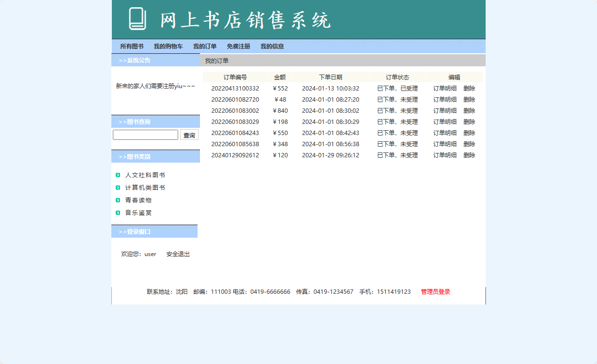
Task: Open 我的信息 from the navigation bar
Action: 272,46
